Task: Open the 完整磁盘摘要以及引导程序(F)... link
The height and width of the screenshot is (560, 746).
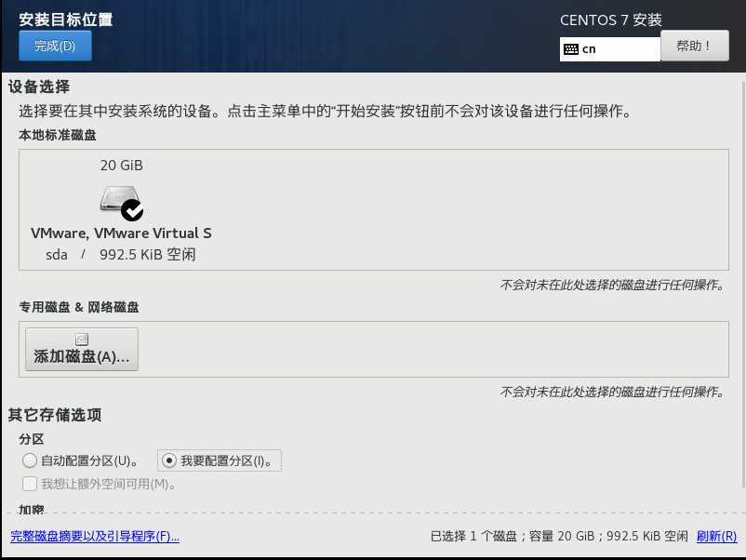Action: [x=95, y=536]
